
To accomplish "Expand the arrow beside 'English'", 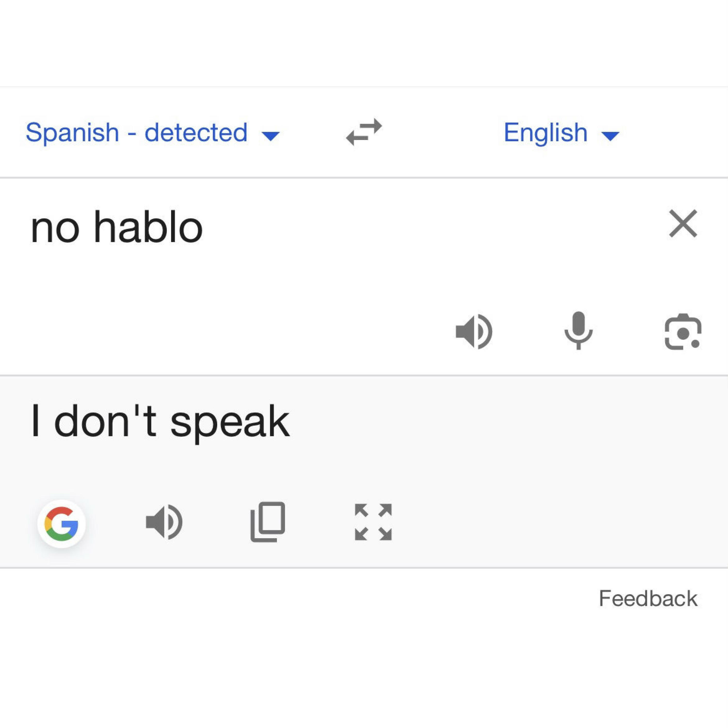I will (x=611, y=135).
